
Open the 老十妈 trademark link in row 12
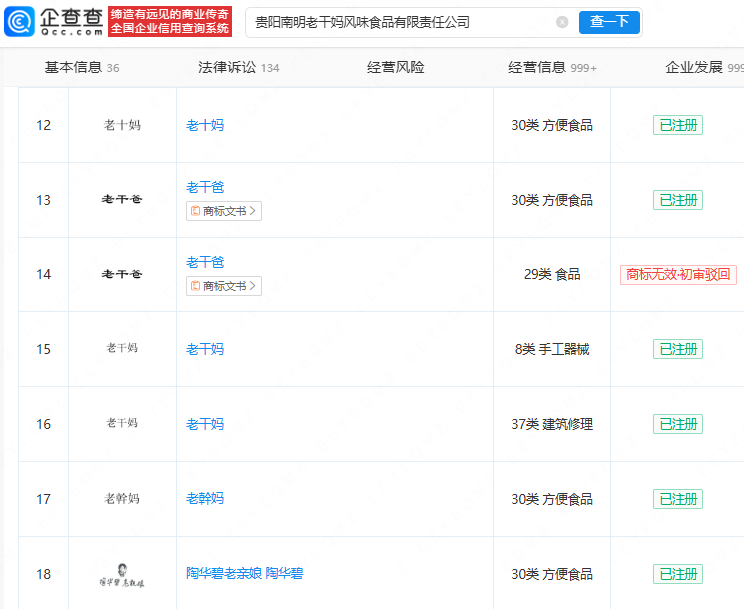(x=205, y=125)
